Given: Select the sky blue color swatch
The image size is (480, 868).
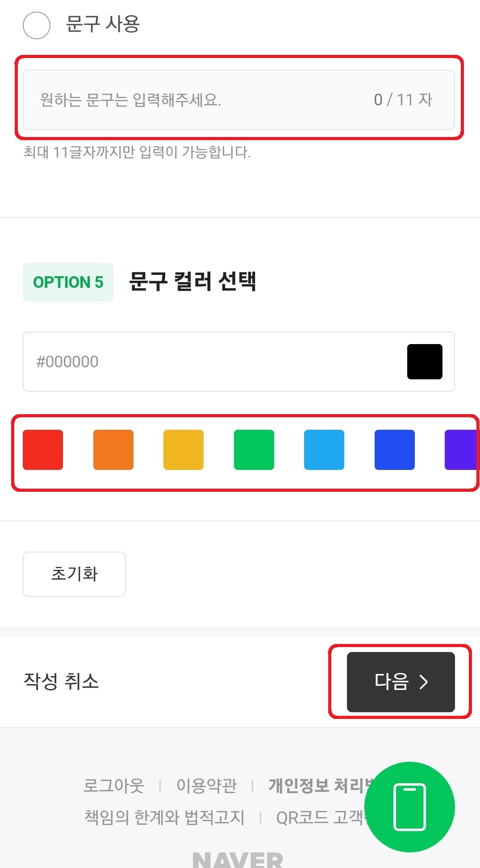Looking at the screenshot, I should [324, 449].
